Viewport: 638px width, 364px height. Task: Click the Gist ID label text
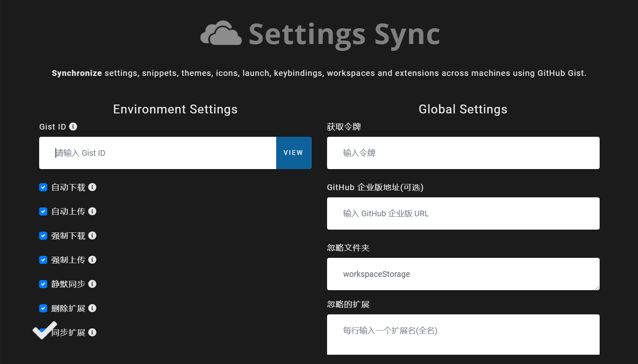[x=52, y=127]
